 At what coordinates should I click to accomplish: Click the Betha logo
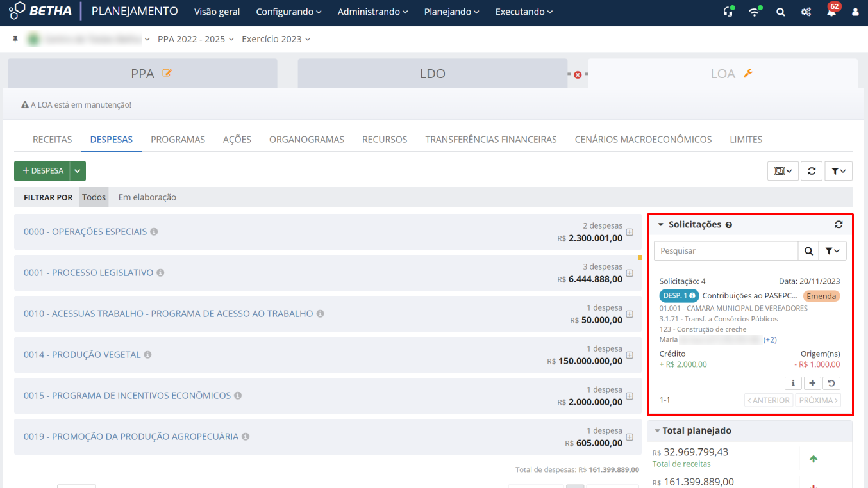pos(40,12)
